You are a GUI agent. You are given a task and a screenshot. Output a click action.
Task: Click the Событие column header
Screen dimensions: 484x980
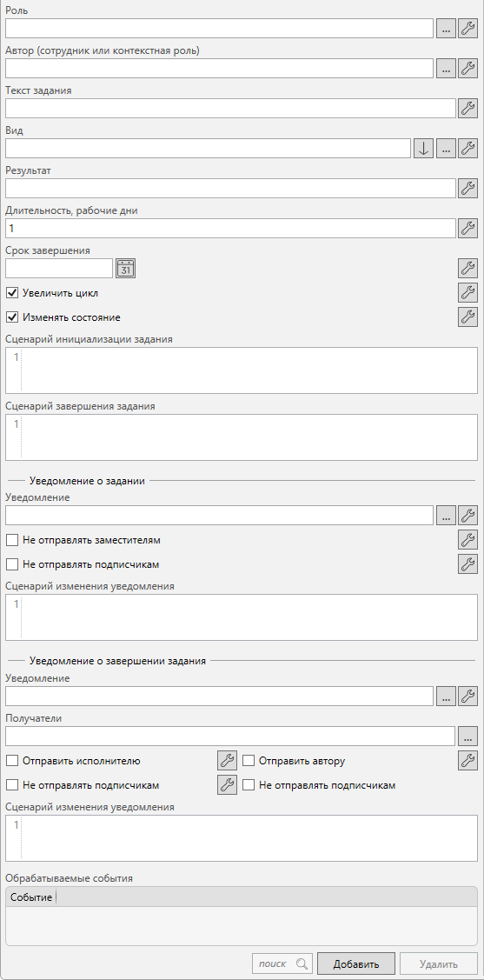click(x=30, y=897)
